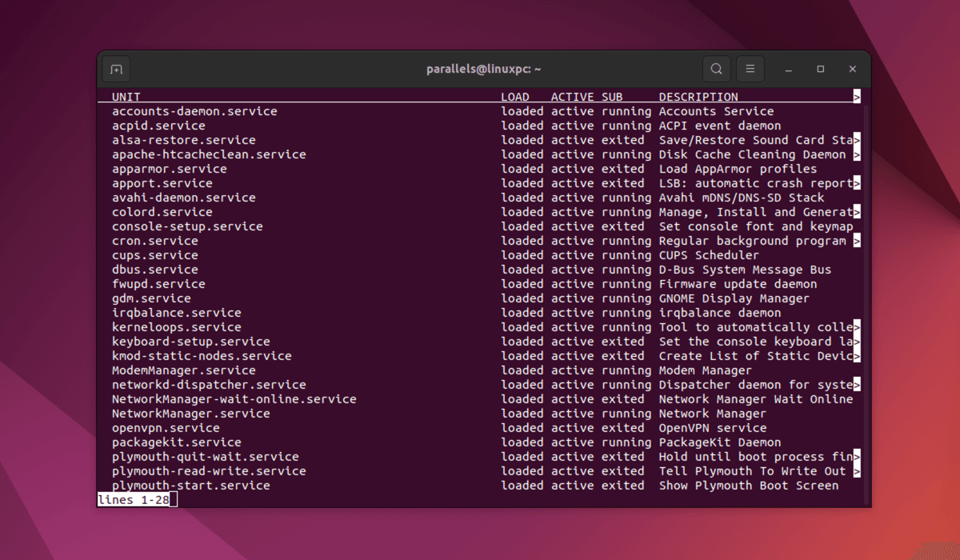Select console-setup.service unit name
Viewport: 960px width, 560px height.
click(187, 226)
